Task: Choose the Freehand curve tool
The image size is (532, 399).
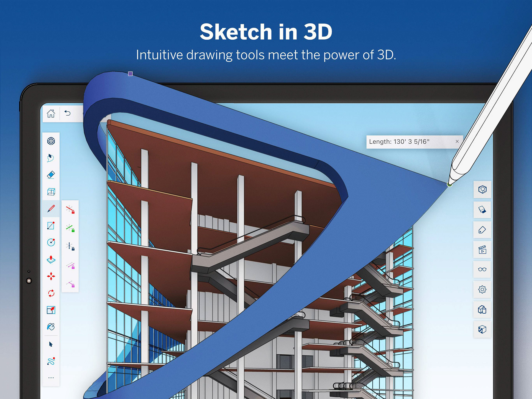Action: [51, 361]
